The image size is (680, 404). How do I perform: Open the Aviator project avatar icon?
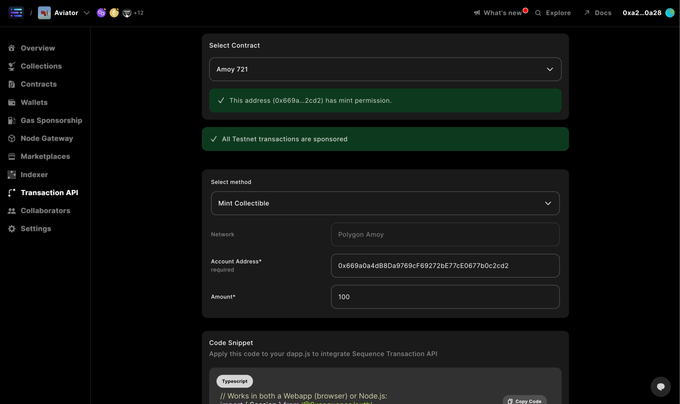coord(44,13)
